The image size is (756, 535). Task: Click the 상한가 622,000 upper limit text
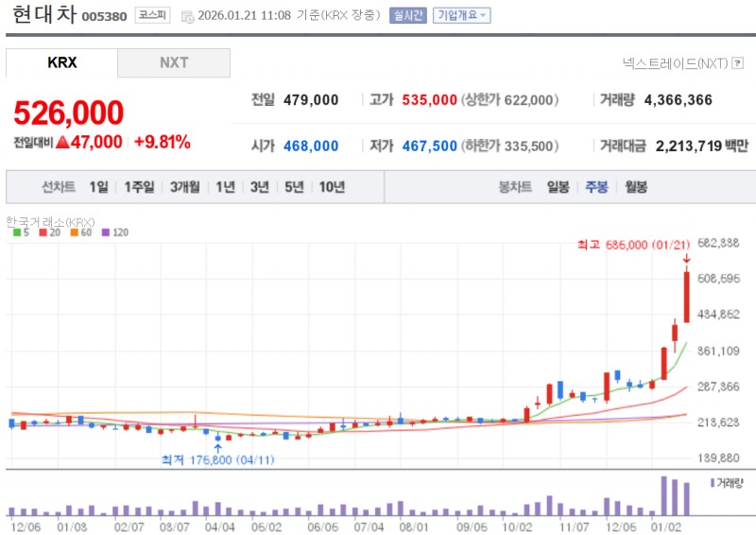pyautogui.click(x=509, y=100)
